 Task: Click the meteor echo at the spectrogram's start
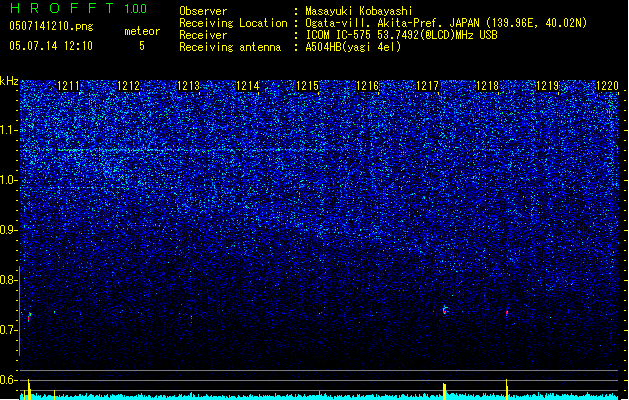pyautogui.click(x=29, y=317)
